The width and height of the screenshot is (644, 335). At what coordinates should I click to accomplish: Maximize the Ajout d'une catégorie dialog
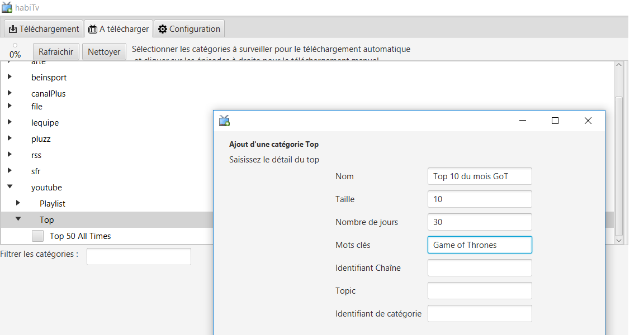pos(555,121)
